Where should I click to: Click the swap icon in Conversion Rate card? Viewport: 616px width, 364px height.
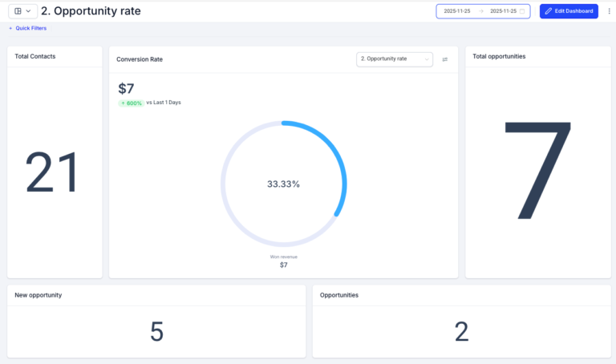(445, 59)
